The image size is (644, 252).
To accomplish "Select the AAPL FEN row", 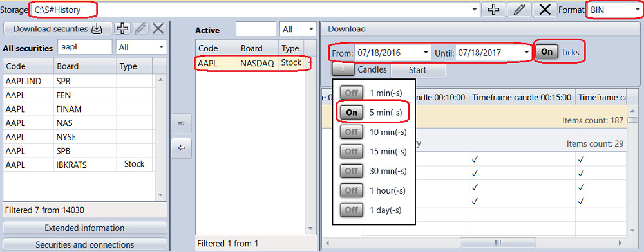I will click(x=79, y=95).
